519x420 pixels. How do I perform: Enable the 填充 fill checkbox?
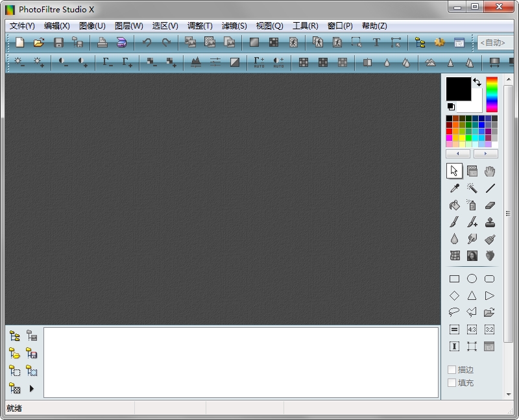click(x=452, y=382)
